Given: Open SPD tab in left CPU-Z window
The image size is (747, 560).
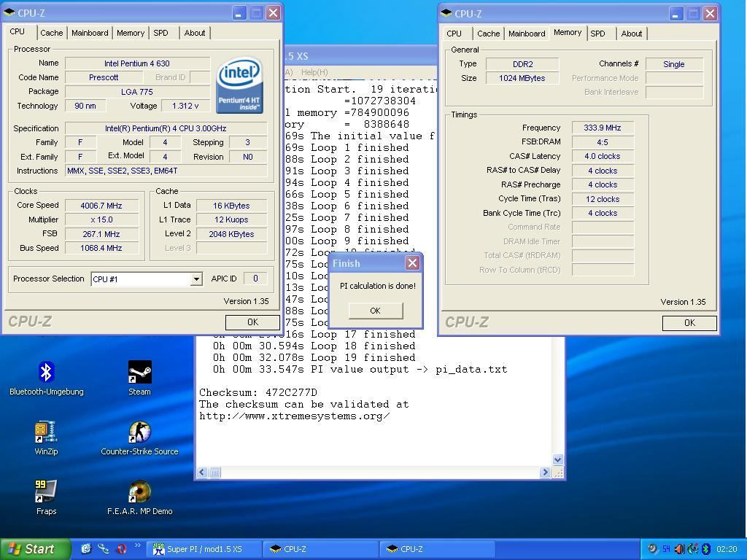Looking at the screenshot, I should tap(160, 33).
